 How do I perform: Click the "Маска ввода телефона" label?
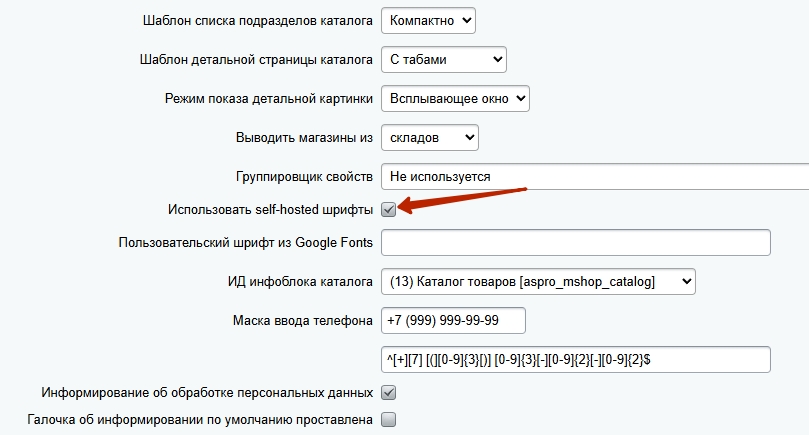[x=301, y=320]
